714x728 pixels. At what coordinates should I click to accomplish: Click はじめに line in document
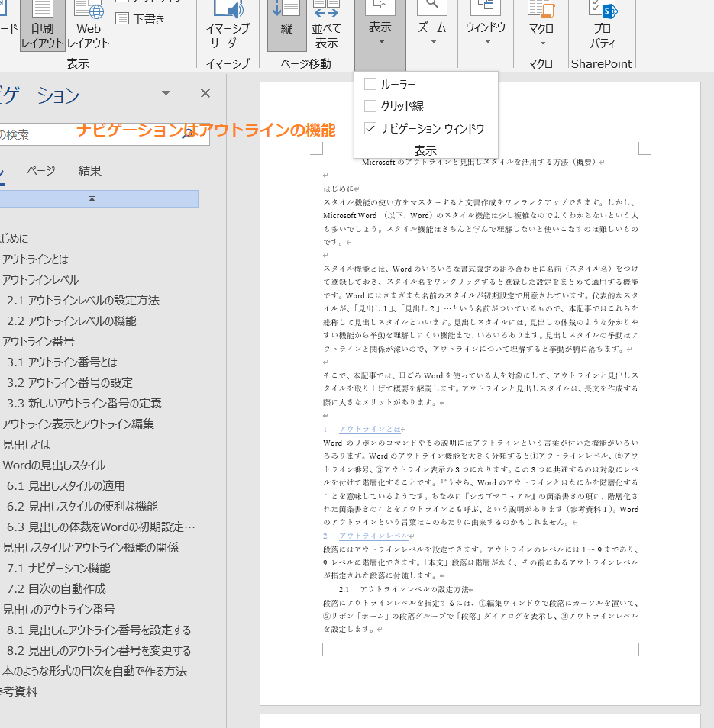pos(338,189)
